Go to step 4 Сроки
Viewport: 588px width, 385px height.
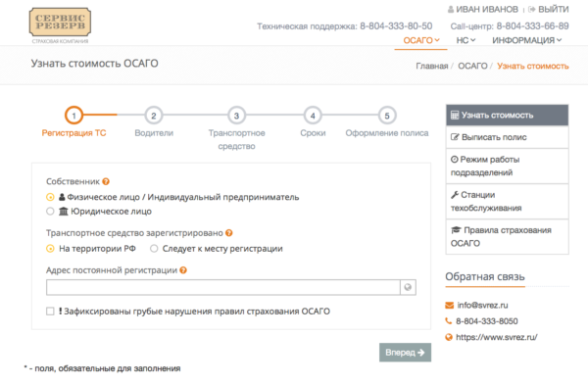click(x=313, y=116)
